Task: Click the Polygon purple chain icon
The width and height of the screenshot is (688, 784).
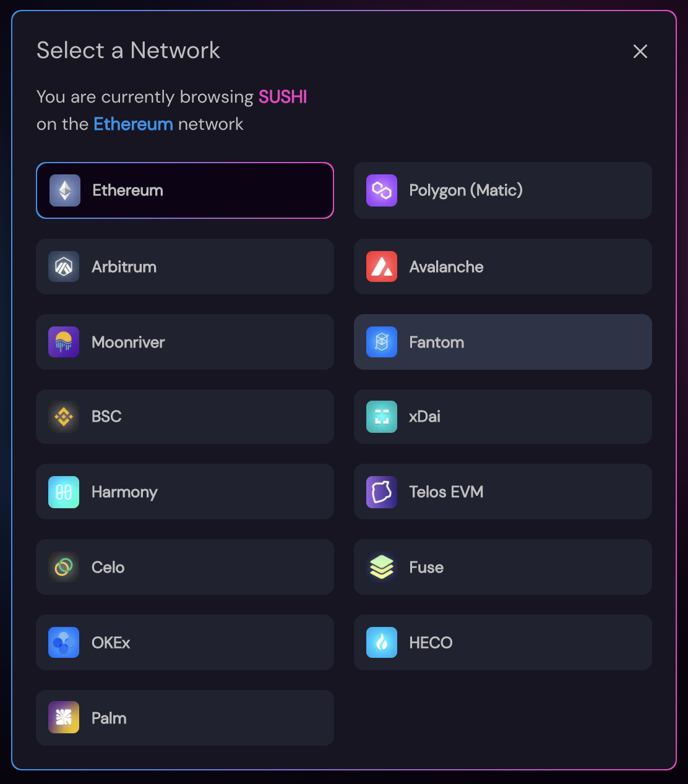Action: [x=382, y=190]
